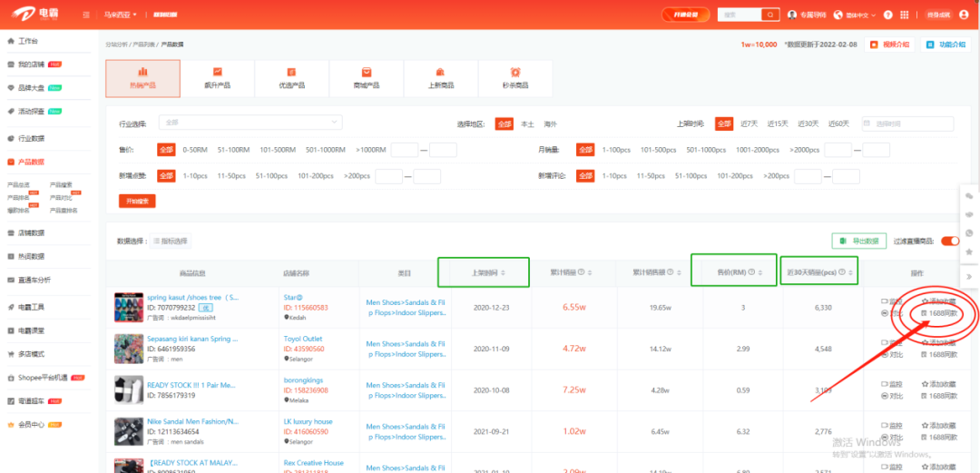Select 近7天 listing time filter

click(749, 123)
